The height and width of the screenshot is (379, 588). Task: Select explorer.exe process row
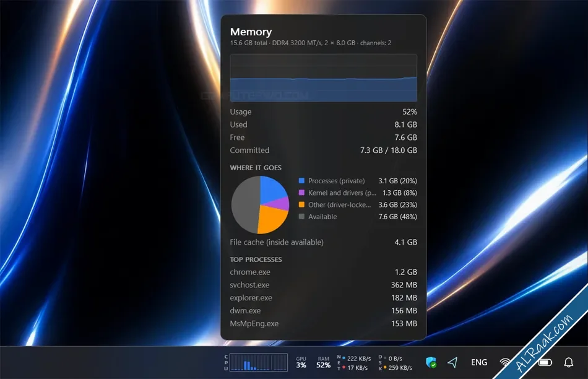tap(323, 298)
